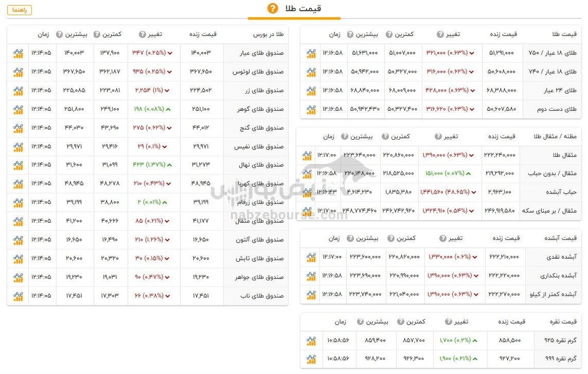
Task: Select the گرم نقره ۹۲۵ row name
Action: 561,340
